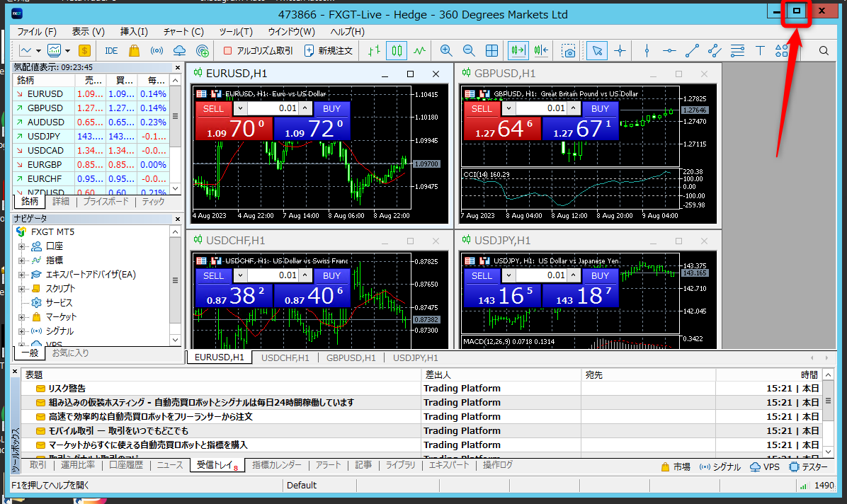Open the ツール(T) menu
This screenshot has height=504, width=847.
236,32
